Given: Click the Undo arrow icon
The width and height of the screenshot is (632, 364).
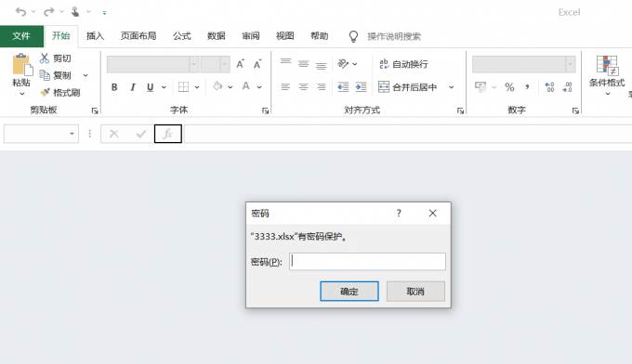Looking at the screenshot, I should [21, 12].
